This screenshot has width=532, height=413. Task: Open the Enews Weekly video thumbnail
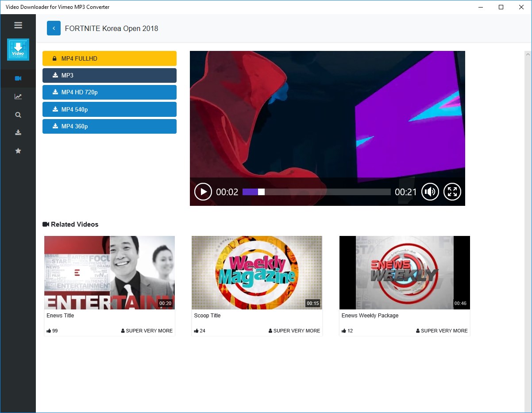pos(405,273)
